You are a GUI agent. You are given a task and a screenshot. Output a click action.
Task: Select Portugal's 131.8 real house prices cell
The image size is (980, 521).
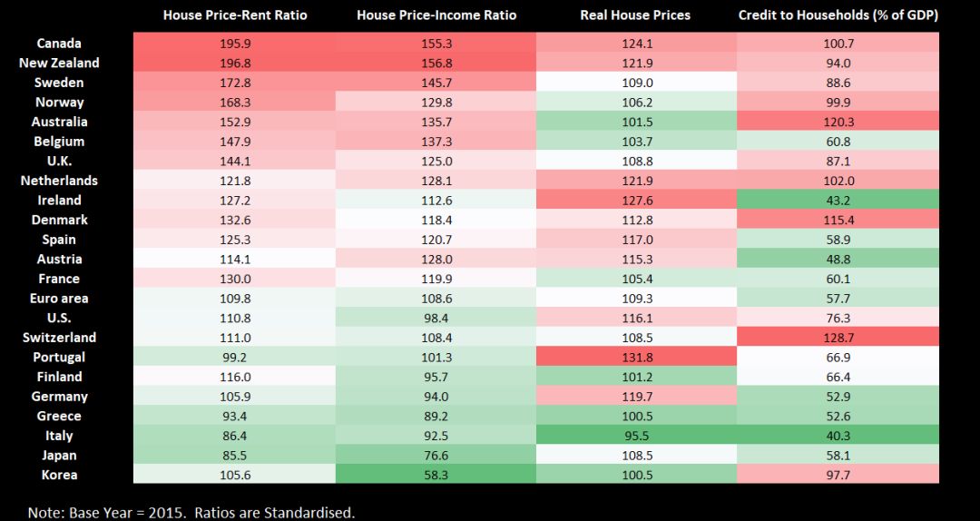click(636, 357)
